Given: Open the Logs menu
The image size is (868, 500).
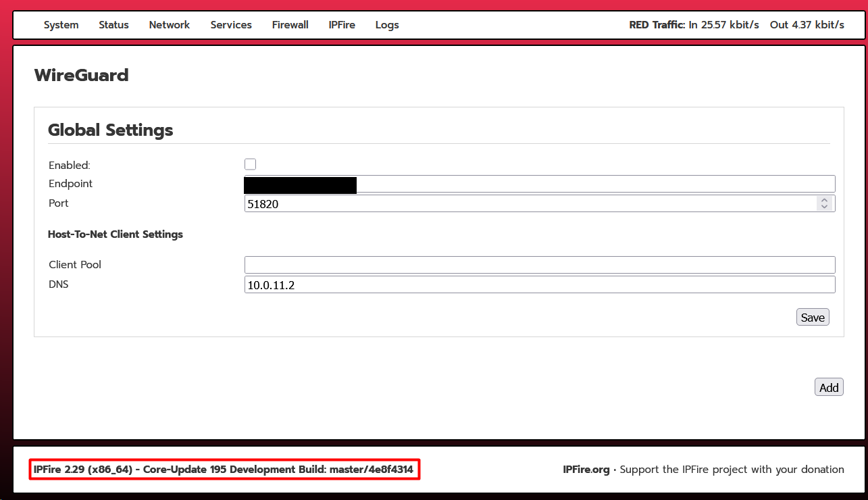Looking at the screenshot, I should tap(387, 25).
